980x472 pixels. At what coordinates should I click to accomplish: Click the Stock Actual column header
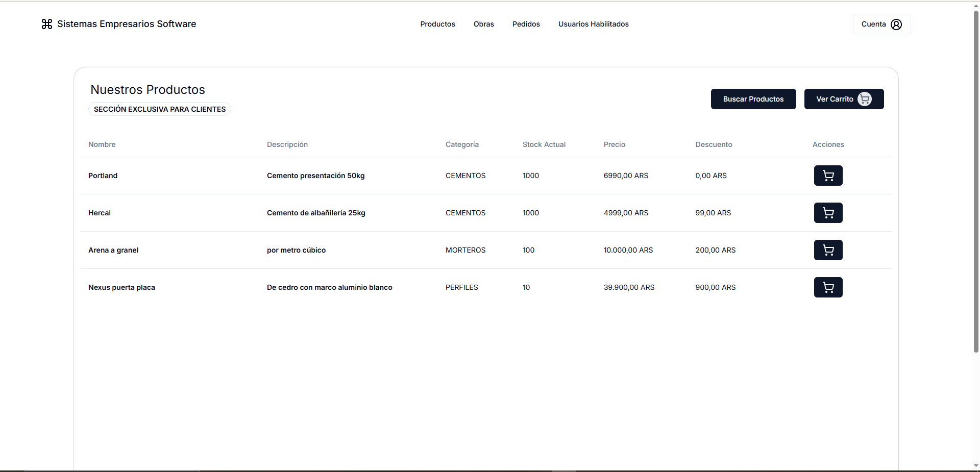pyautogui.click(x=544, y=144)
